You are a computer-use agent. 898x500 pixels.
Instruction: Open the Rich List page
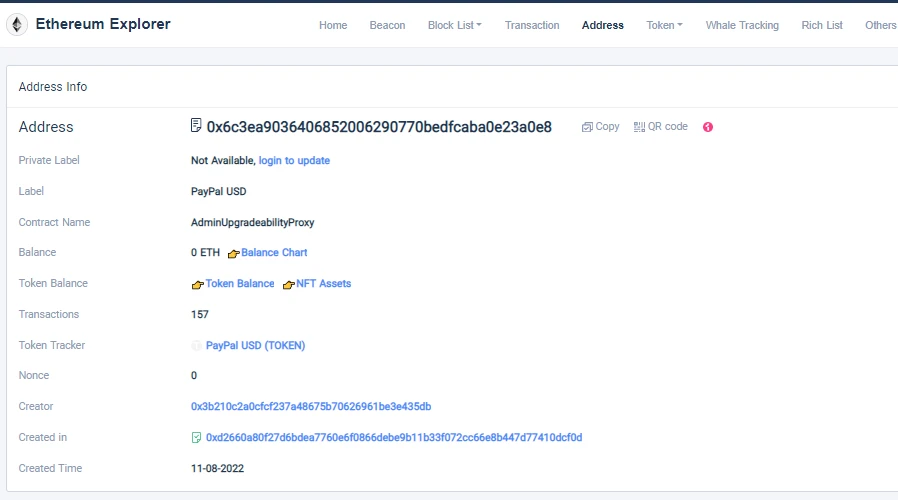coord(822,25)
